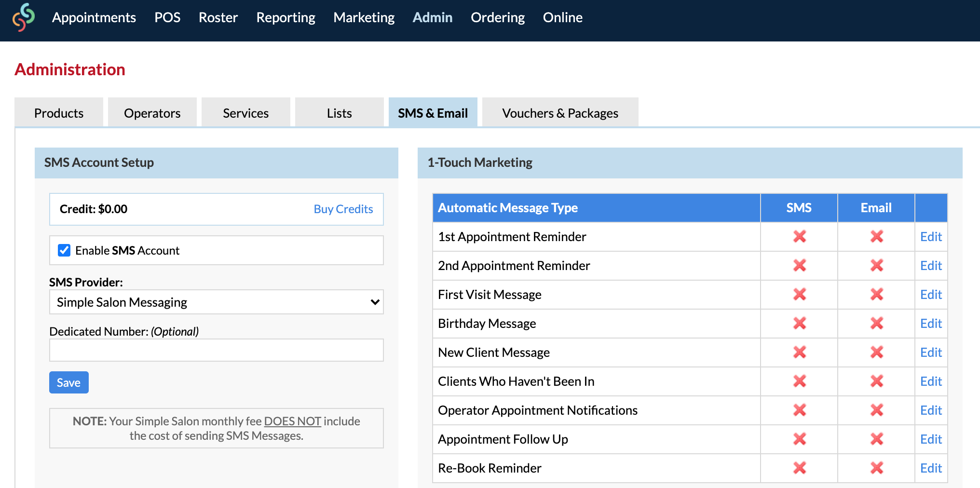Click the Credit: $0.00 text
This screenshot has width=980, height=488.
click(x=94, y=209)
